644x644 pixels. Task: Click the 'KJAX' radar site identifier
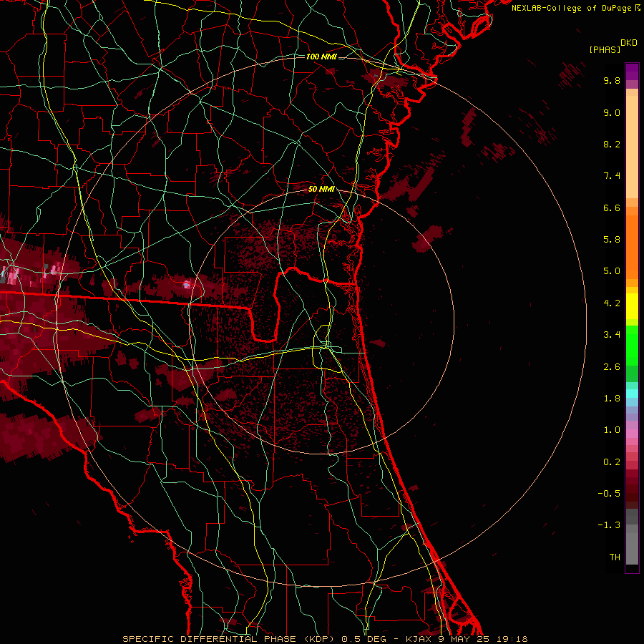[419, 639]
